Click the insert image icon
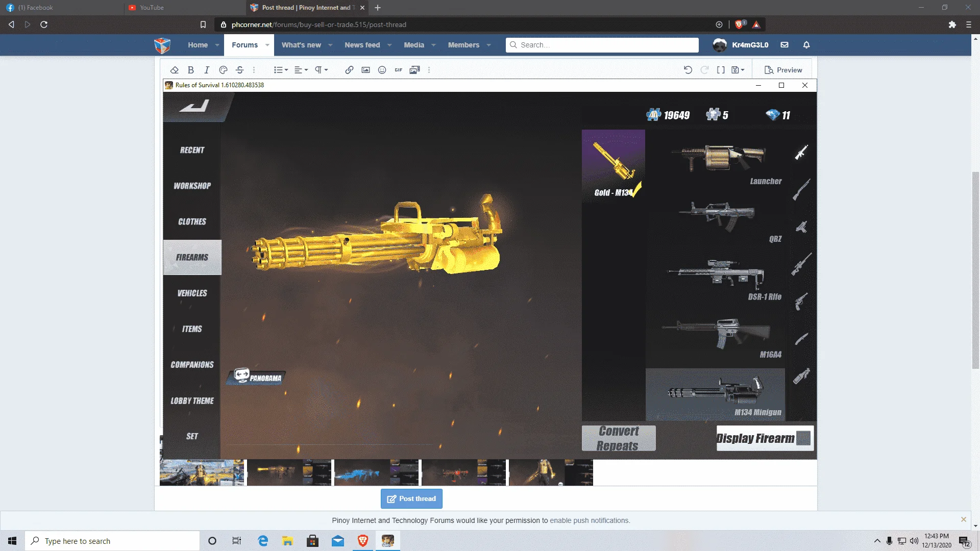The width and height of the screenshot is (980, 551). tap(365, 70)
